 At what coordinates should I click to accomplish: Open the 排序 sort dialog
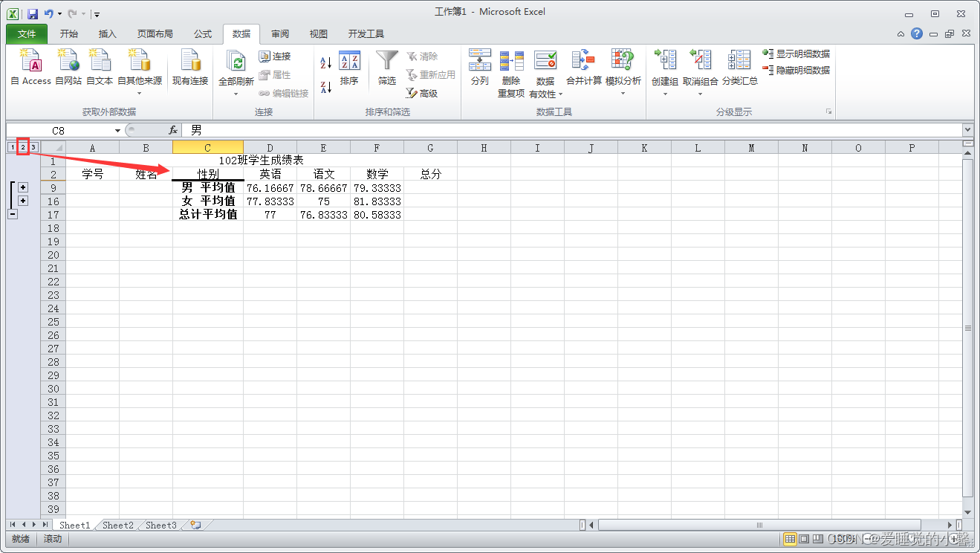(x=349, y=68)
